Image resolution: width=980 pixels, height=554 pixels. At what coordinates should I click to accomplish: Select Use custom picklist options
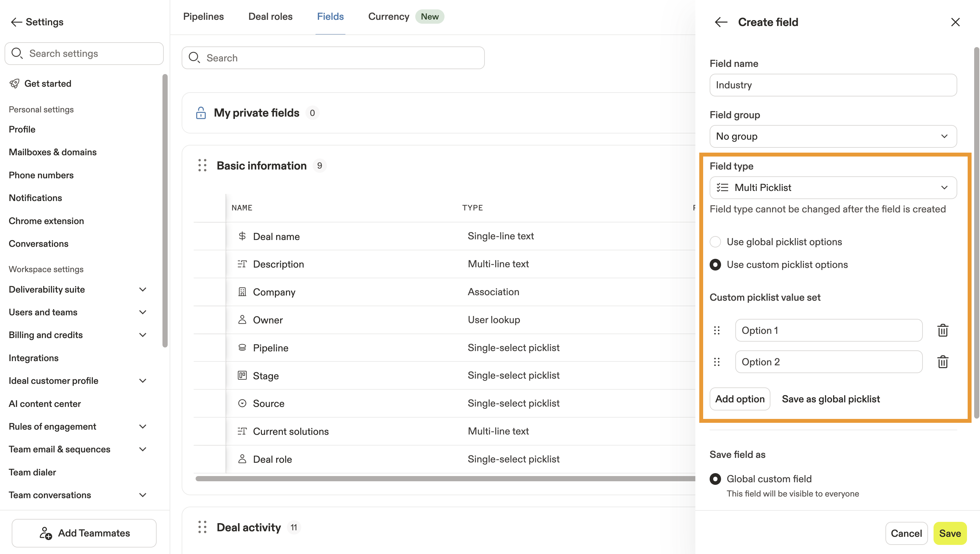715,265
